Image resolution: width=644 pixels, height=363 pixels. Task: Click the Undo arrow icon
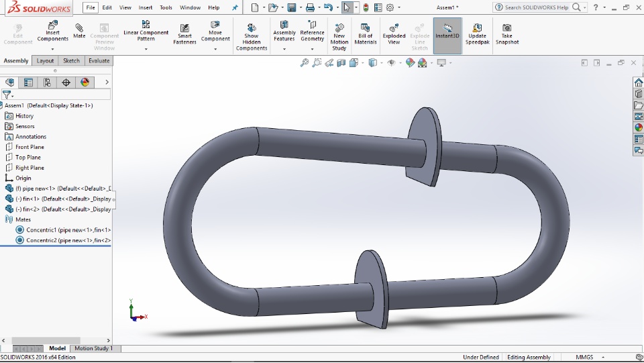pyautogui.click(x=328, y=7)
